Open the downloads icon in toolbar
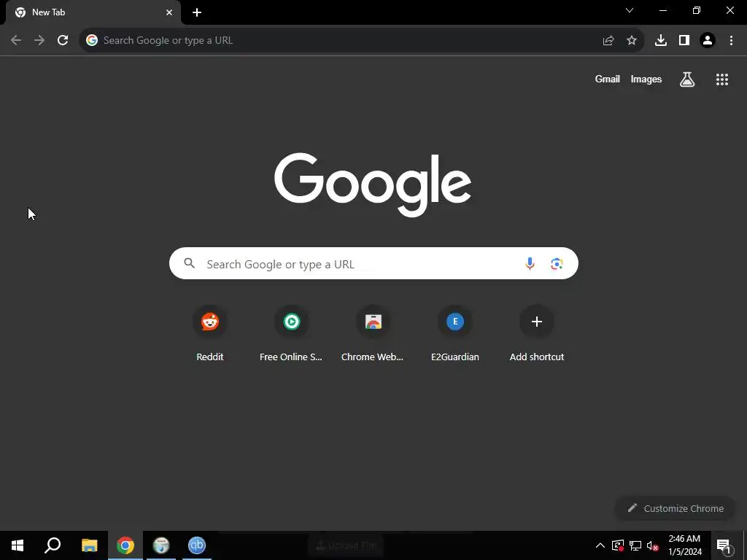This screenshot has height=560, width=747. 661,41
